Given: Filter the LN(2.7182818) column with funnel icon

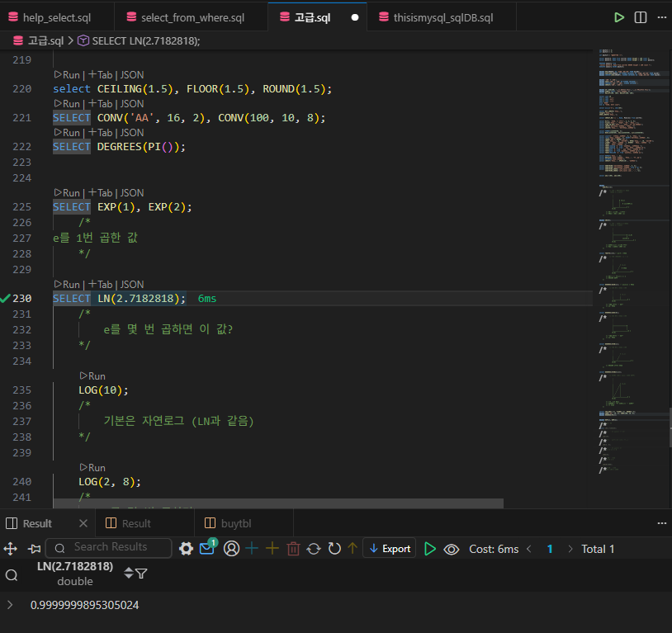Looking at the screenshot, I should [x=141, y=573].
